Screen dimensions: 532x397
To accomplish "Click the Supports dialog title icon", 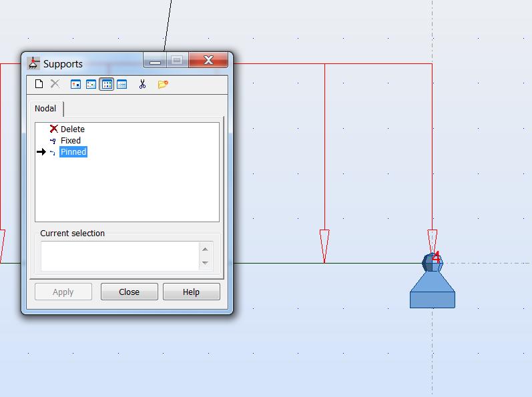I will 33,63.
